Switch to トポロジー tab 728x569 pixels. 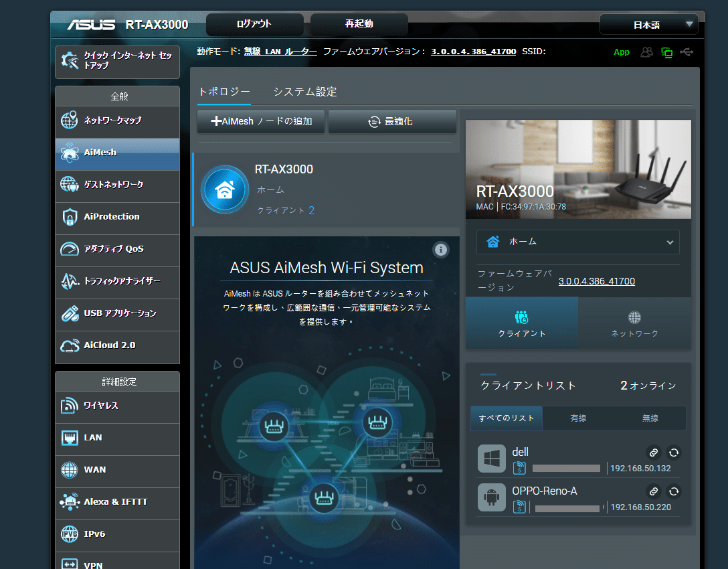click(x=224, y=92)
